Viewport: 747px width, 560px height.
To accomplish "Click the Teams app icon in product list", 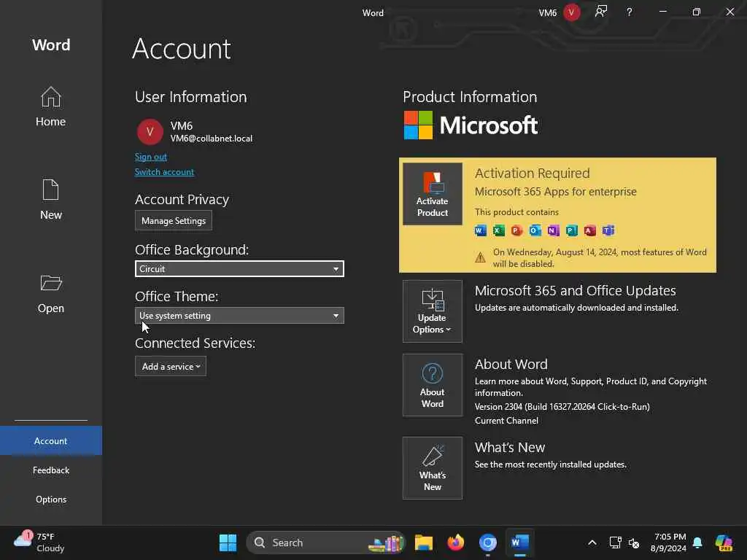I will pyautogui.click(x=608, y=230).
